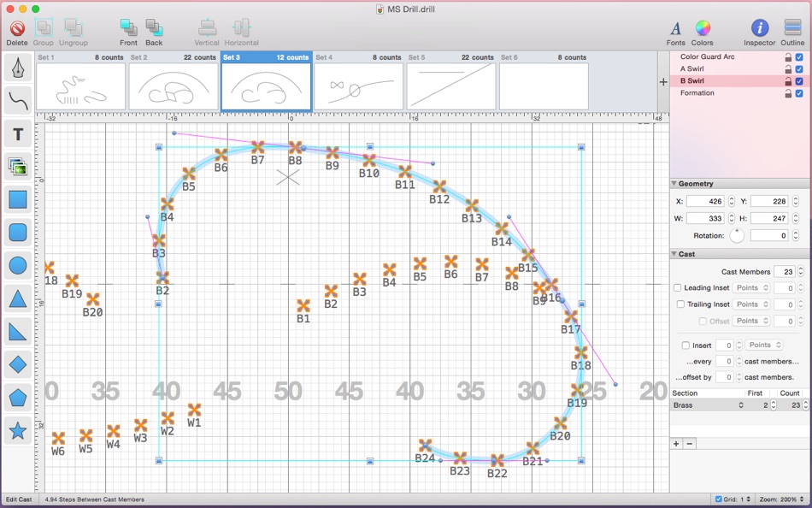Select the Pen tool
The width and height of the screenshot is (812, 508).
[18, 68]
